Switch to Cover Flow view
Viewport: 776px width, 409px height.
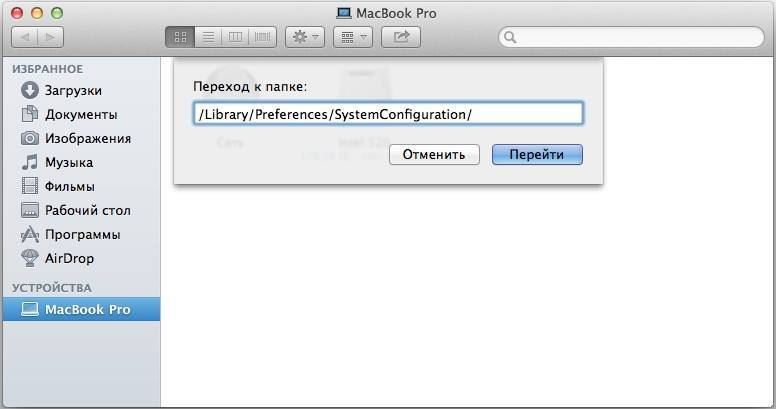point(263,37)
